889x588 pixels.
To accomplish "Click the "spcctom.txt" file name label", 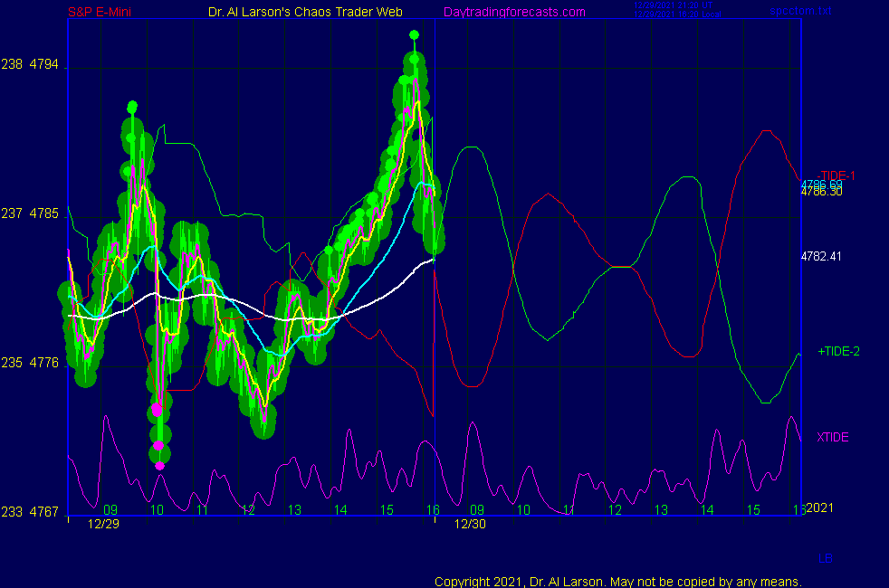I will [x=800, y=10].
